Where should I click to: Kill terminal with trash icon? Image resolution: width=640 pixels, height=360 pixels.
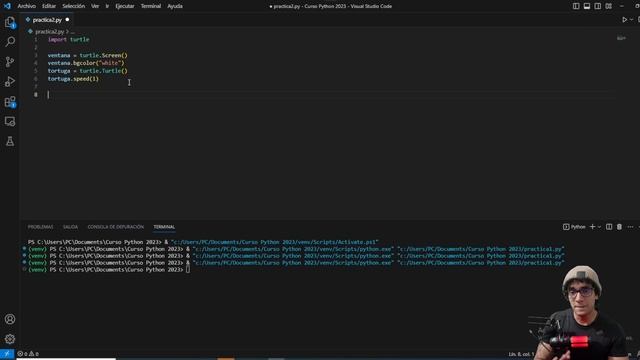pos(619,227)
